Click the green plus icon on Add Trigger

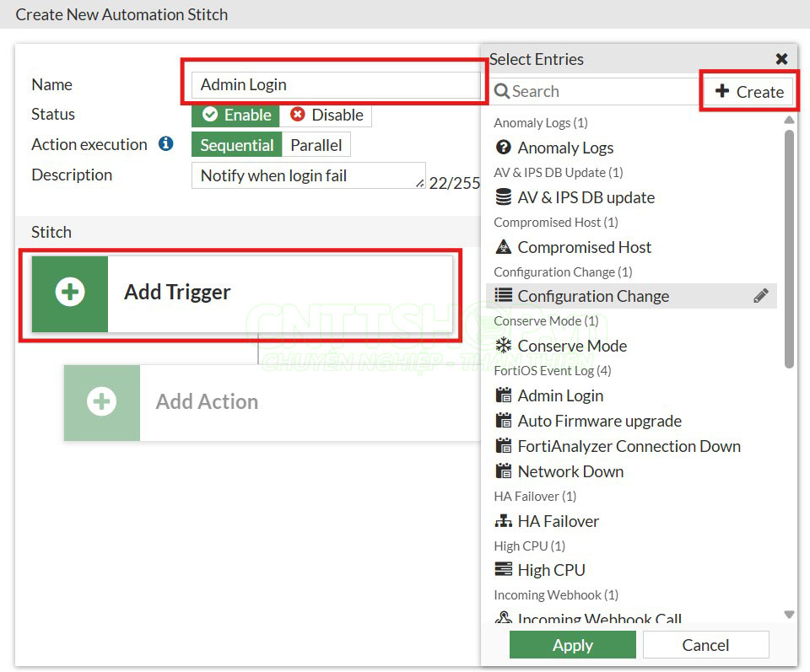coord(70,292)
